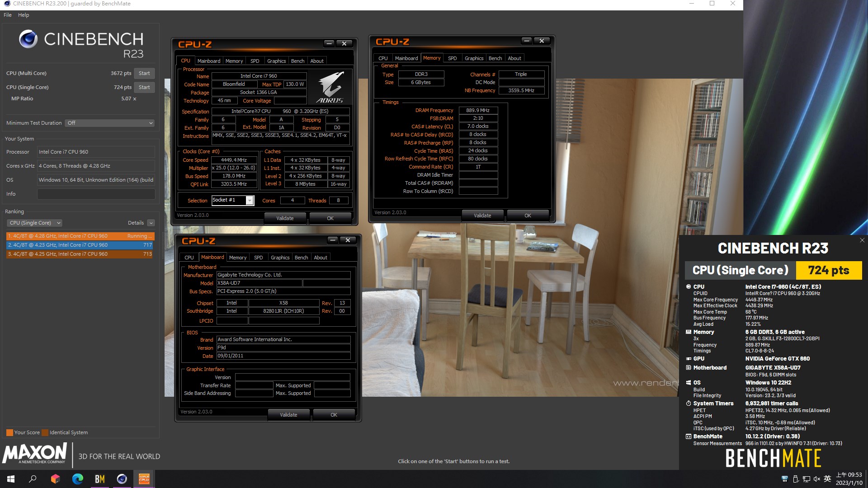Open the clock and date flyout
This screenshot has height=488, width=868.
pyautogui.click(x=849, y=479)
